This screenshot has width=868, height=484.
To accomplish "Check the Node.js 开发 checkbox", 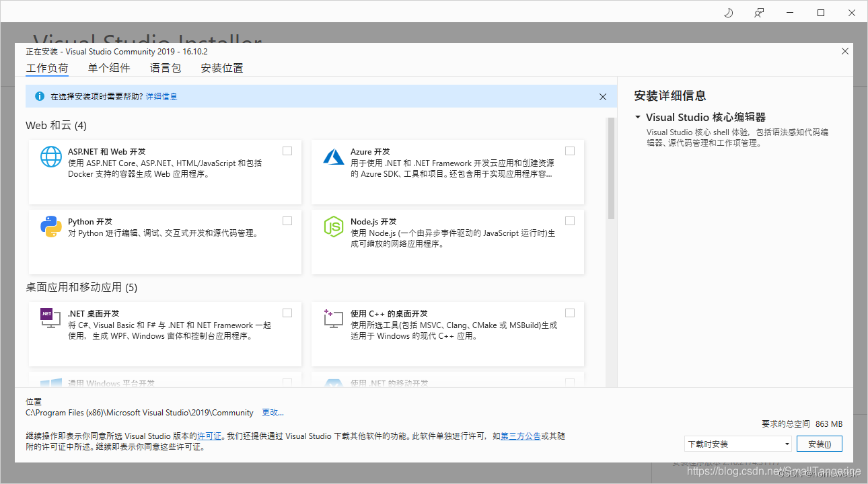I will coord(570,220).
